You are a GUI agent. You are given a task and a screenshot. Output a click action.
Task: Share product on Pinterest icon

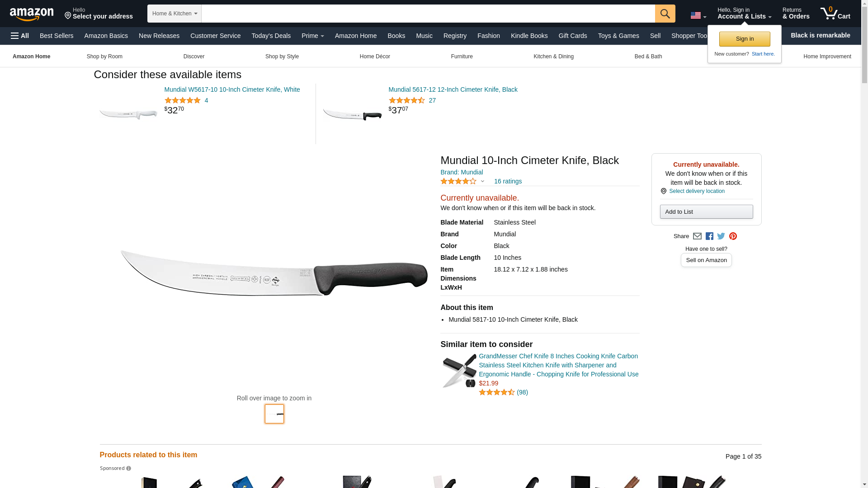(x=733, y=236)
